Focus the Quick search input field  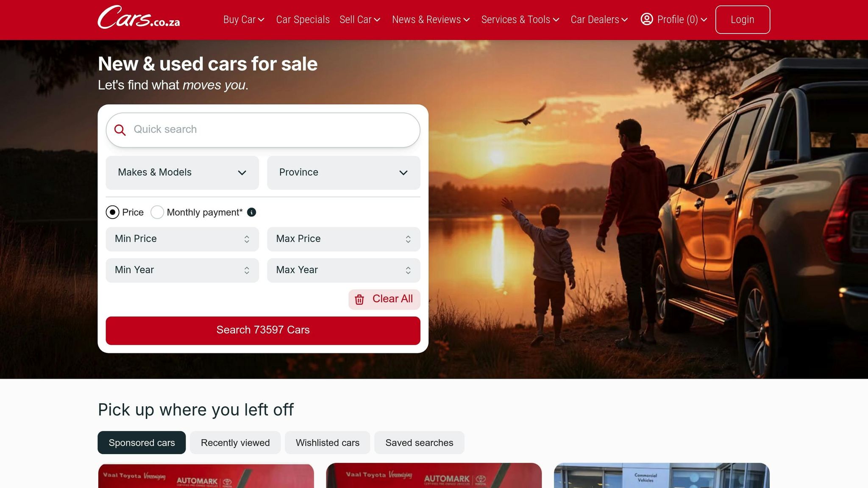(x=263, y=130)
